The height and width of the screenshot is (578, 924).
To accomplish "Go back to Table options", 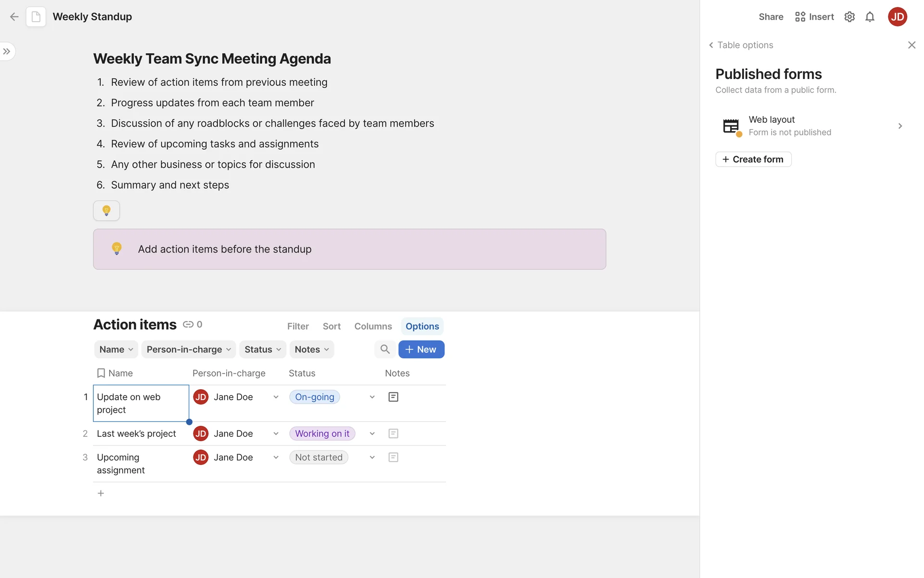I will coord(741,45).
